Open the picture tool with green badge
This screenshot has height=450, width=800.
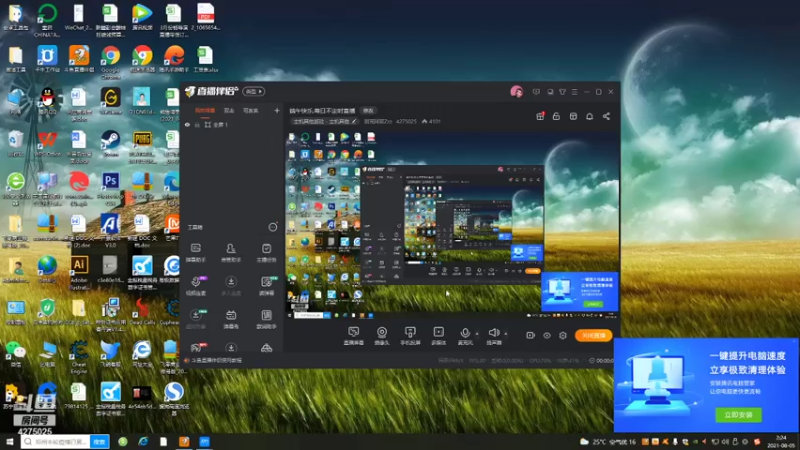(266, 286)
